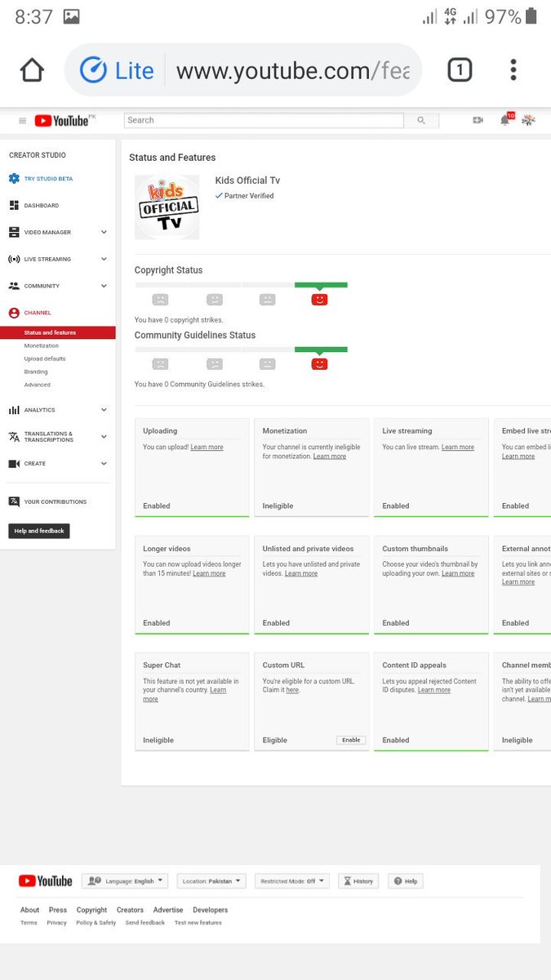The height and width of the screenshot is (980, 551).
Task: Open the Location: Pakistan dropdown
Action: click(x=211, y=881)
